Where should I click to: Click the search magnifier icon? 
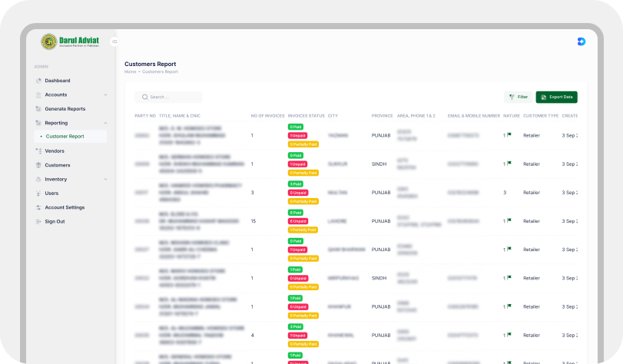point(145,97)
